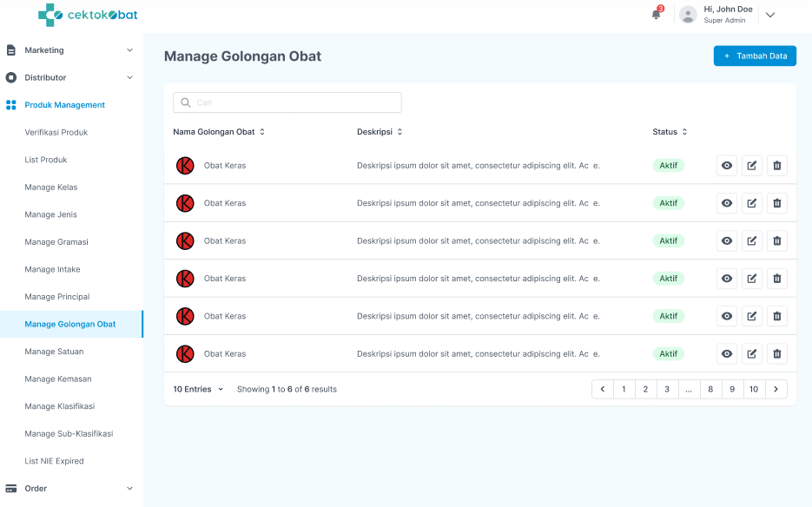Click the eye icon in fourth row
The image size is (812, 507).
727,279
